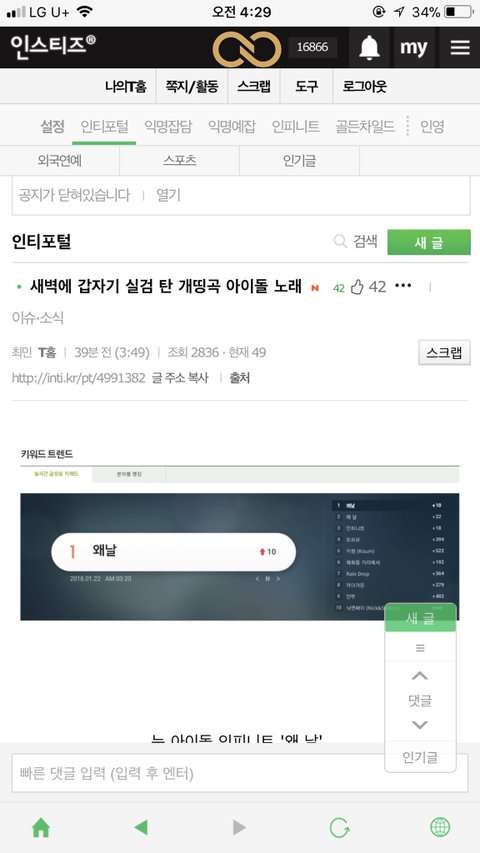The height and width of the screenshot is (853, 480).
Task: Open the globe icon in bottom bar
Action: [x=440, y=827]
